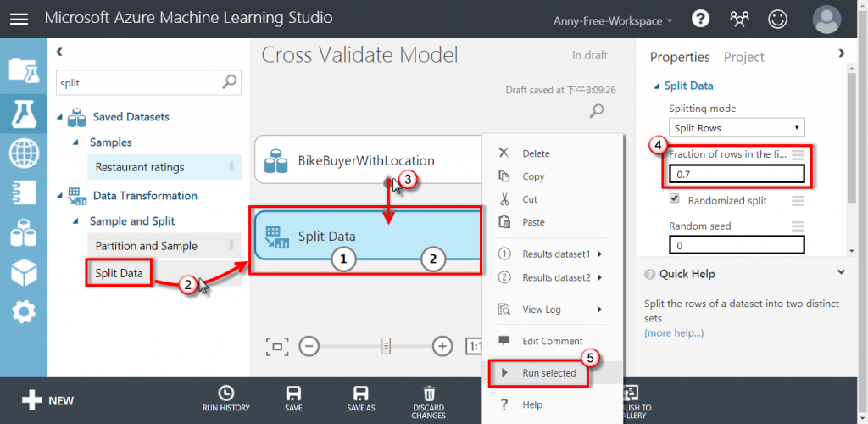Open Trained Models cube icon
Viewport: 868px width, 424px height.
pyautogui.click(x=24, y=273)
